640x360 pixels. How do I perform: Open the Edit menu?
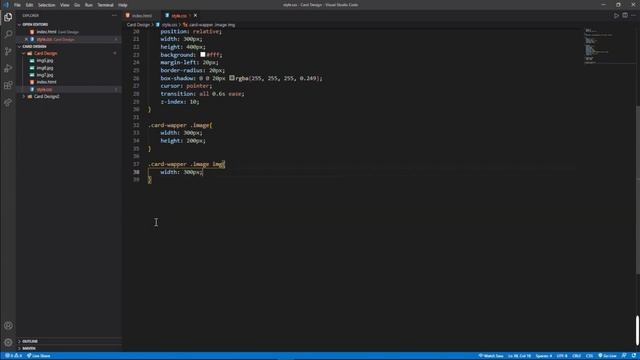pyautogui.click(x=29, y=5)
